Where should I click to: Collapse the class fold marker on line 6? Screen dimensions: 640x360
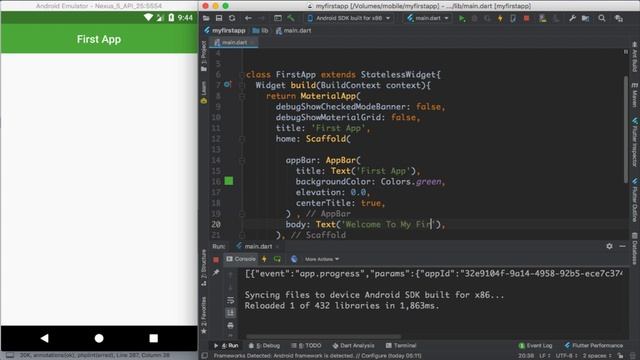(242, 74)
